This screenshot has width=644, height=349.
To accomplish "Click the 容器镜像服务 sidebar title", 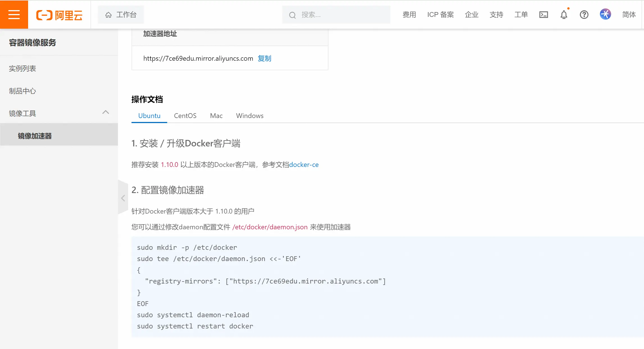I will (33, 43).
